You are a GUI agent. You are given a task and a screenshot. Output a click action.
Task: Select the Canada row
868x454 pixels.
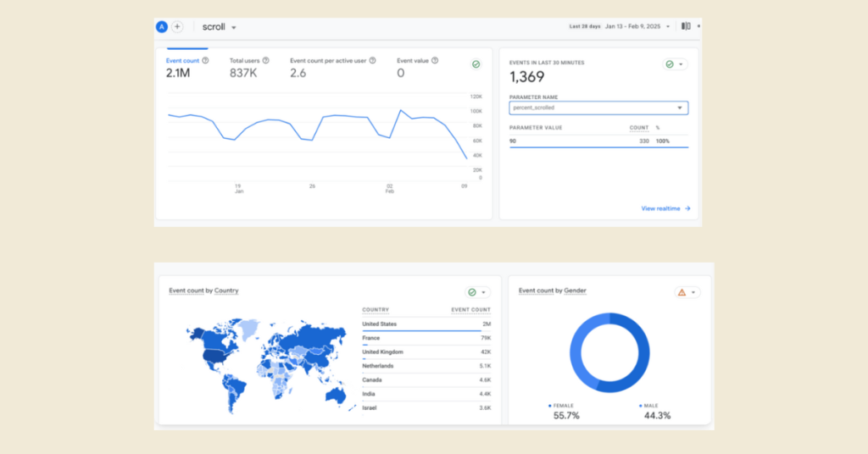(426, 380)
